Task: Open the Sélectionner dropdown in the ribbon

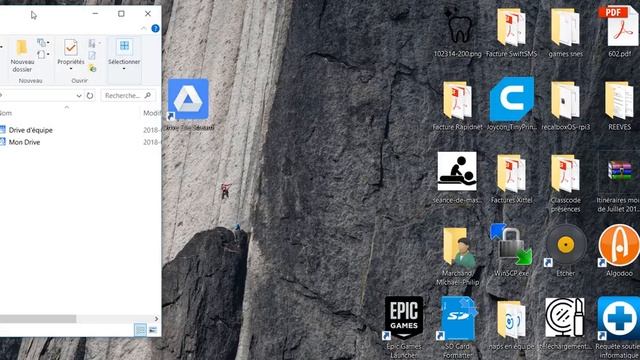Action: click(124, 55)
